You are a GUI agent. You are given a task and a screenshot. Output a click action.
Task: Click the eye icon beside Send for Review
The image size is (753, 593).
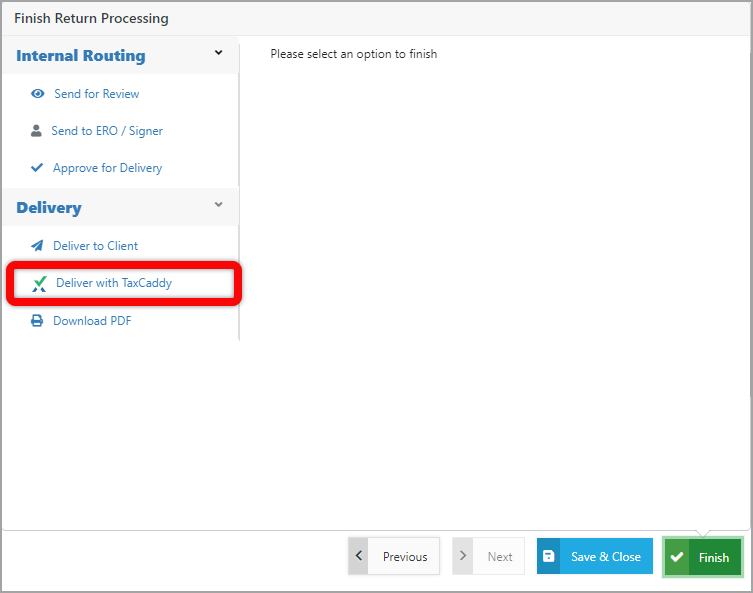[x=38, y=94]
